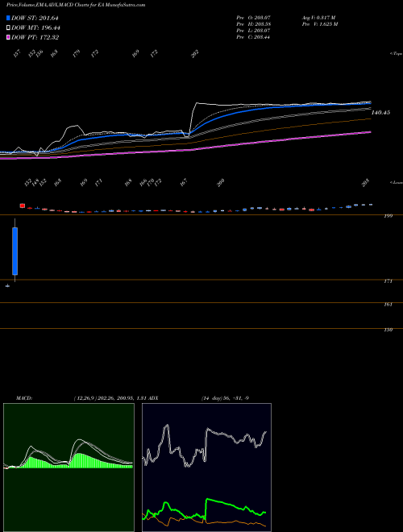Click the 179 top label

tap(77, 53)
